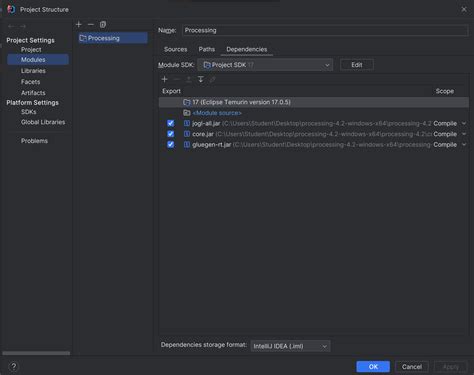Toggle export checkbox for core.jar
474x375 pixels.
tap(170, 134)
